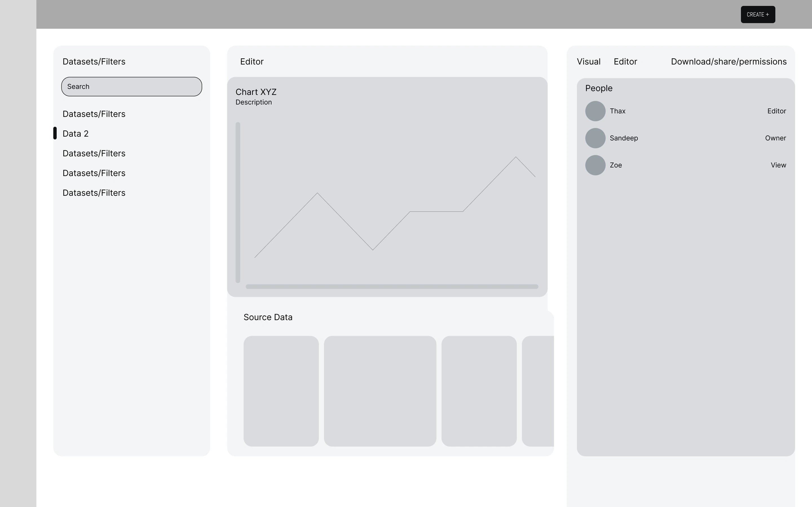Drag the chart horizontal scrollbar
The image size is (812, 507).
391,286
